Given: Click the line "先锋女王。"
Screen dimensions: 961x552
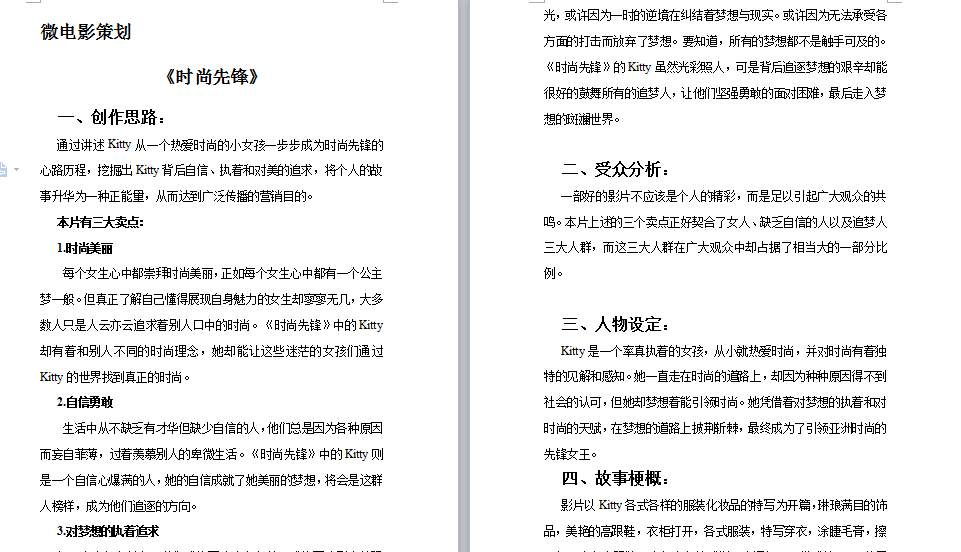Looking at the screenshot, I should click(x=570, y=454).
